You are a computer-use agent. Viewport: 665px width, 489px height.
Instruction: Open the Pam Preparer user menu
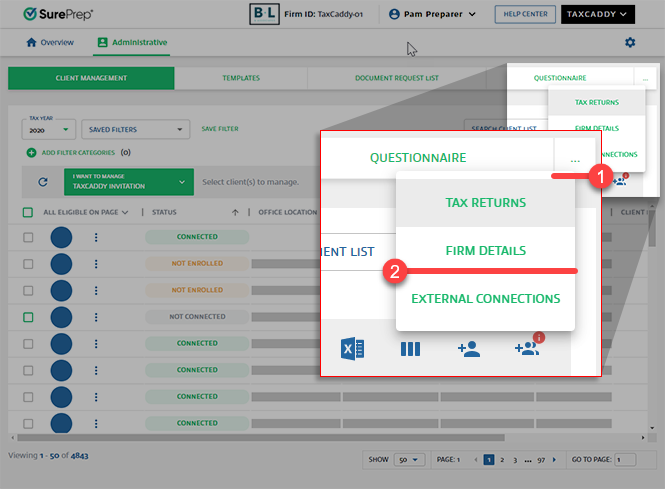[435, 14]
